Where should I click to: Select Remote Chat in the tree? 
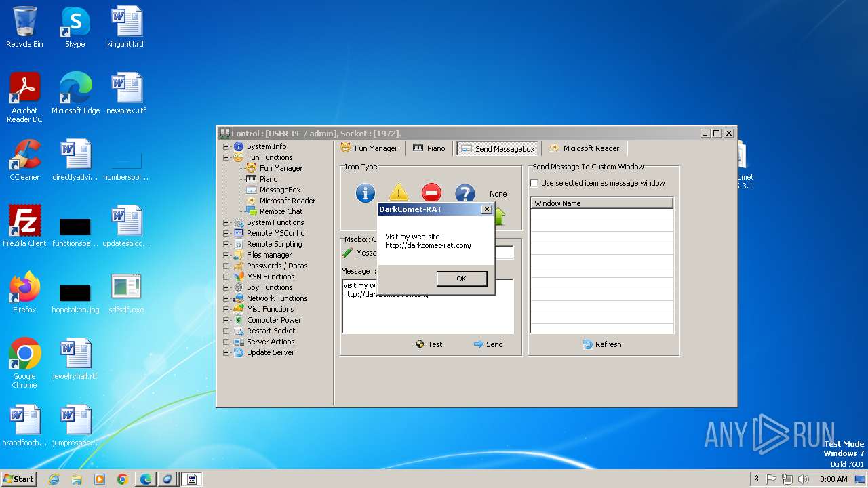[x=281, y=211]
